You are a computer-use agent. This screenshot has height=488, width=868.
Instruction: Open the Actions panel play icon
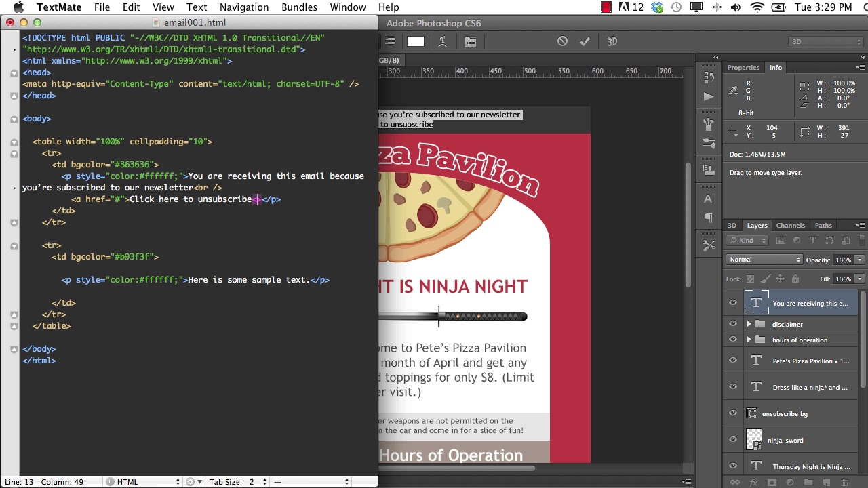[709, 96]
